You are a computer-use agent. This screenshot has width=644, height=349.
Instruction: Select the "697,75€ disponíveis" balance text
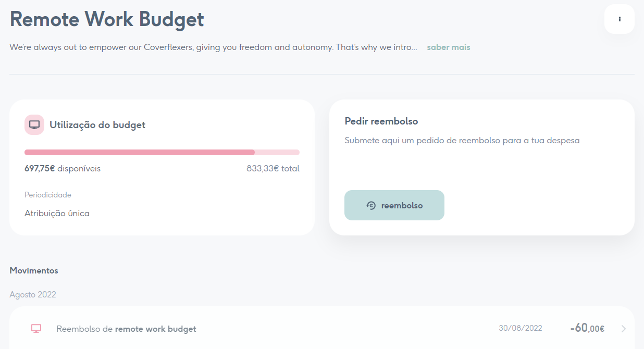(x=62, y=168)
